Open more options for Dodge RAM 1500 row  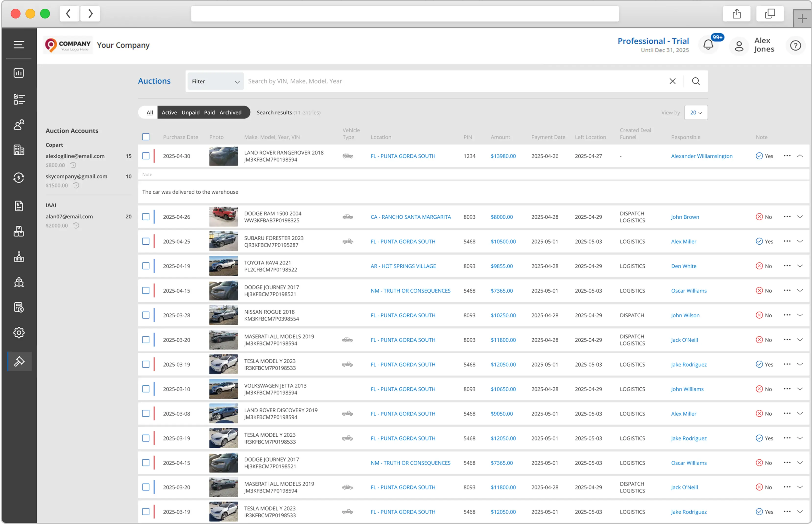pyautogui.click(x=787, y=217)
